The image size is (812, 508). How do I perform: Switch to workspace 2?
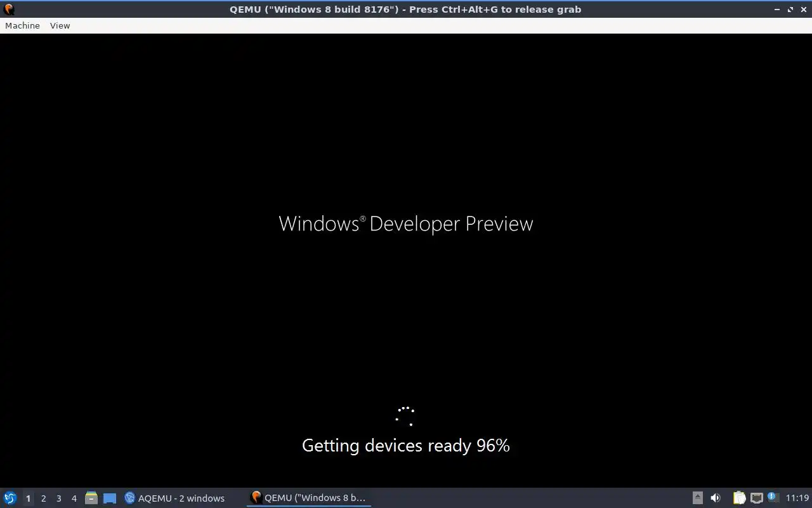click(43, 498)
